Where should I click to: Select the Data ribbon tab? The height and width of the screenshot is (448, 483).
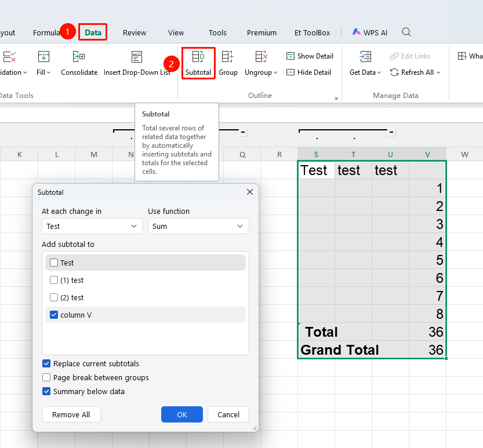(x=93, y=32)
